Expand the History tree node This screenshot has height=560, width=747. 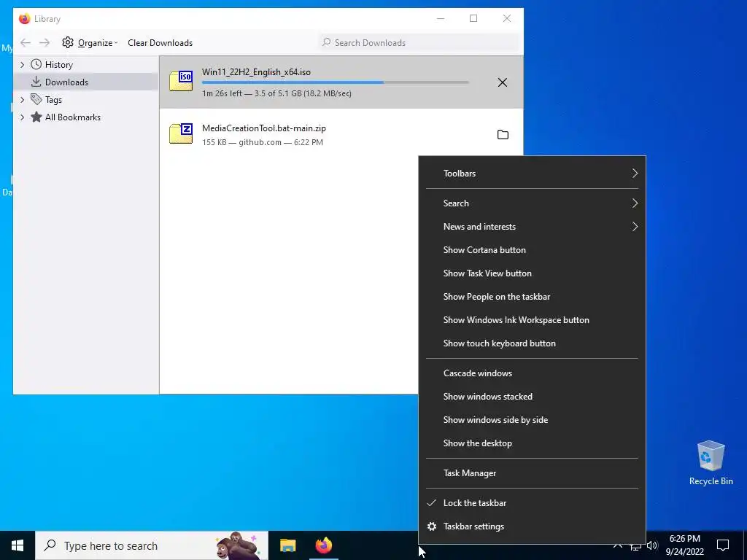tap(22, 65)
